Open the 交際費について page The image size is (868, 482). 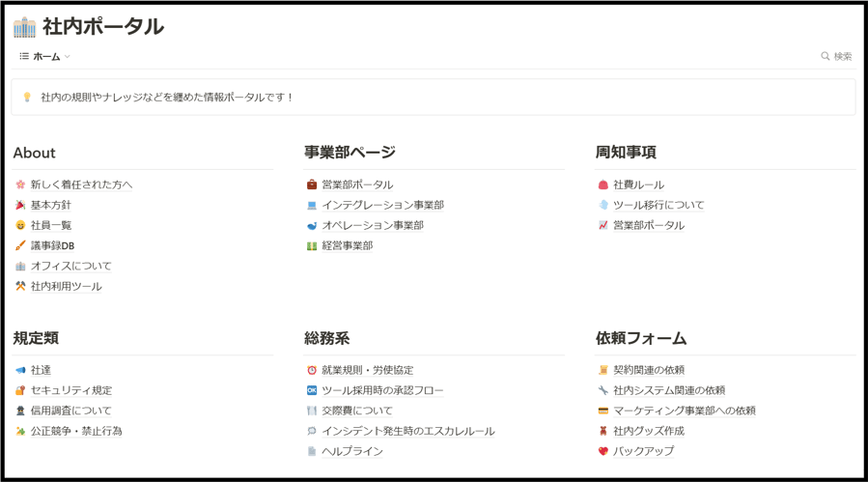[357, 411]
